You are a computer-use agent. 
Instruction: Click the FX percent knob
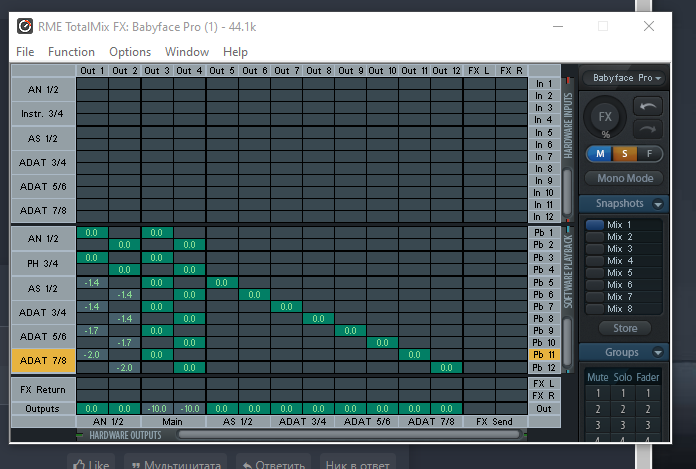[x=605, y=118]
